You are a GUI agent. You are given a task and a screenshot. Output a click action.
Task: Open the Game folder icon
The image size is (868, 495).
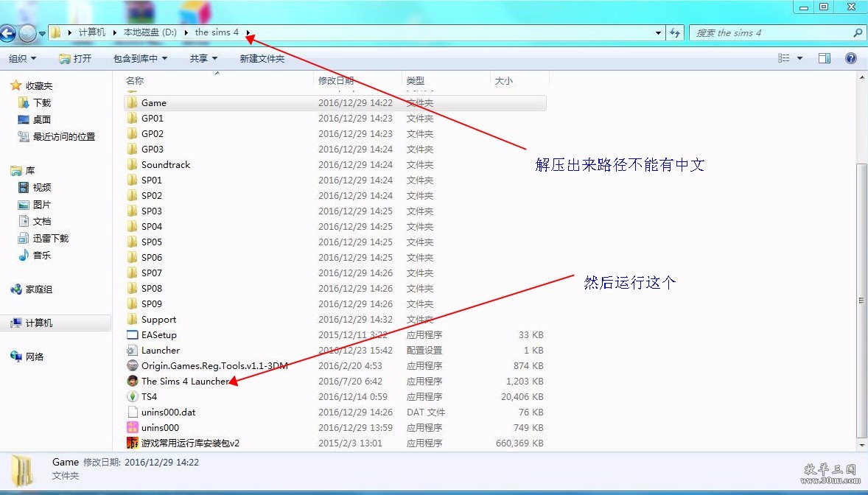(132, 103)
